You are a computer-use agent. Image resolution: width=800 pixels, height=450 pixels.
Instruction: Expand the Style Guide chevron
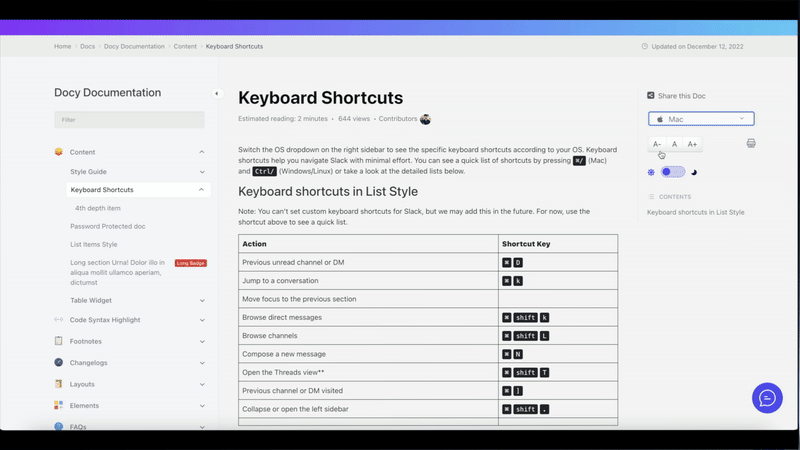202,172
